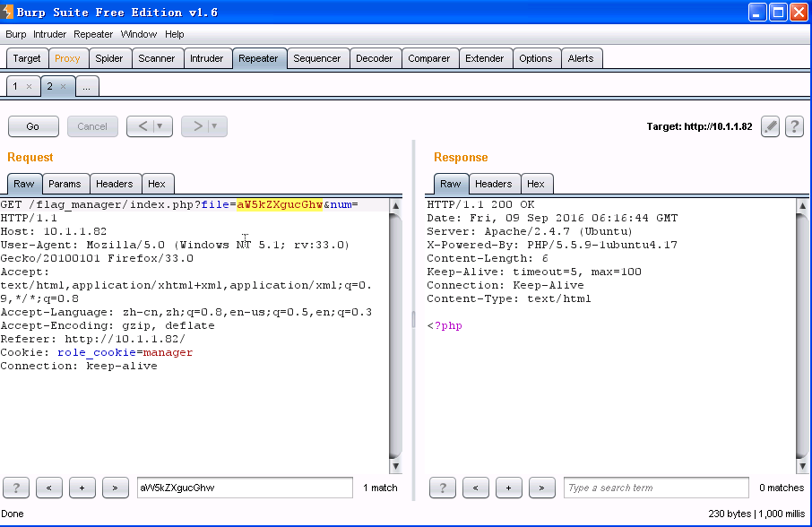Open the forward history dropdown arrow

[x=214, y=126]
